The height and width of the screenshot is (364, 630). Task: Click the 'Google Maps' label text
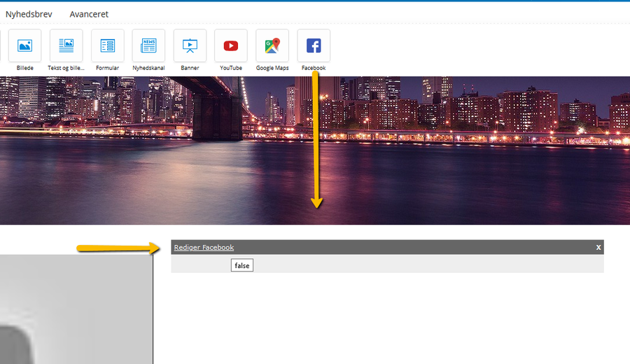click(x=272, y=68)
